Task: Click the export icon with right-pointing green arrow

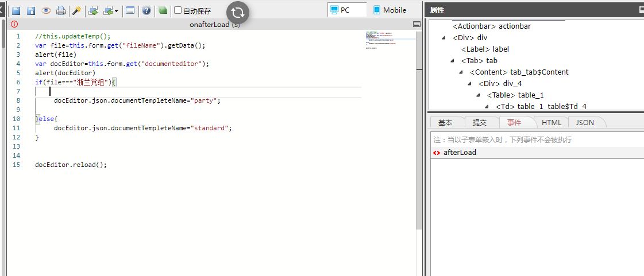Action: [93, 11]
